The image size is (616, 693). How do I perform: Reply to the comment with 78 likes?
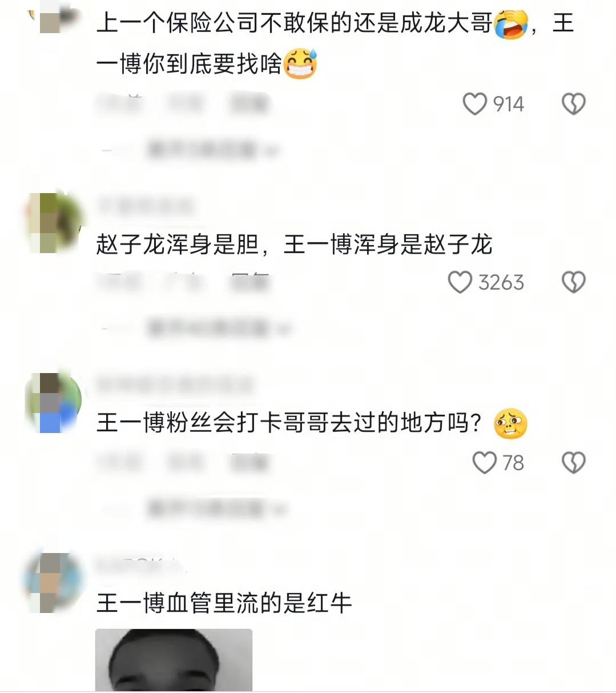[x=249, y=462]
